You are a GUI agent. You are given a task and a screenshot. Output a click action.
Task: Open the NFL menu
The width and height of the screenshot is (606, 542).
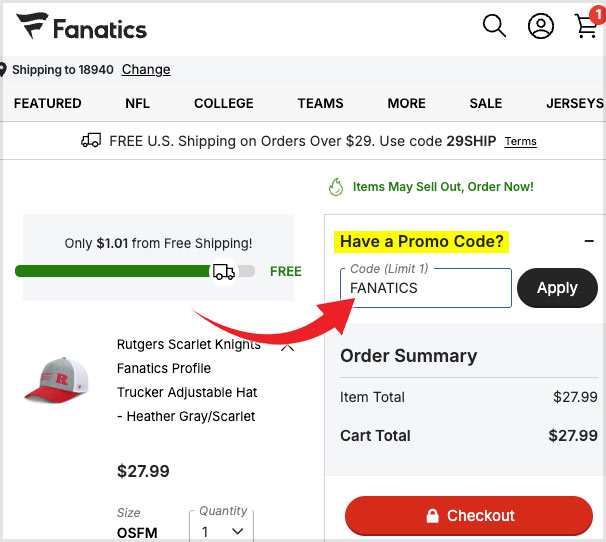(137, 103)
